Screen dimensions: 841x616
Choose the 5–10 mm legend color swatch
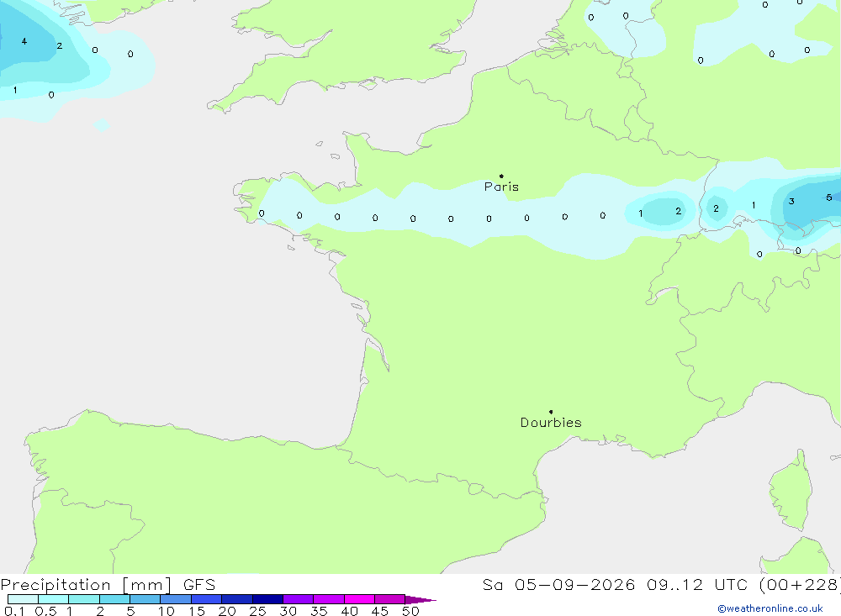tap(145, 599)
